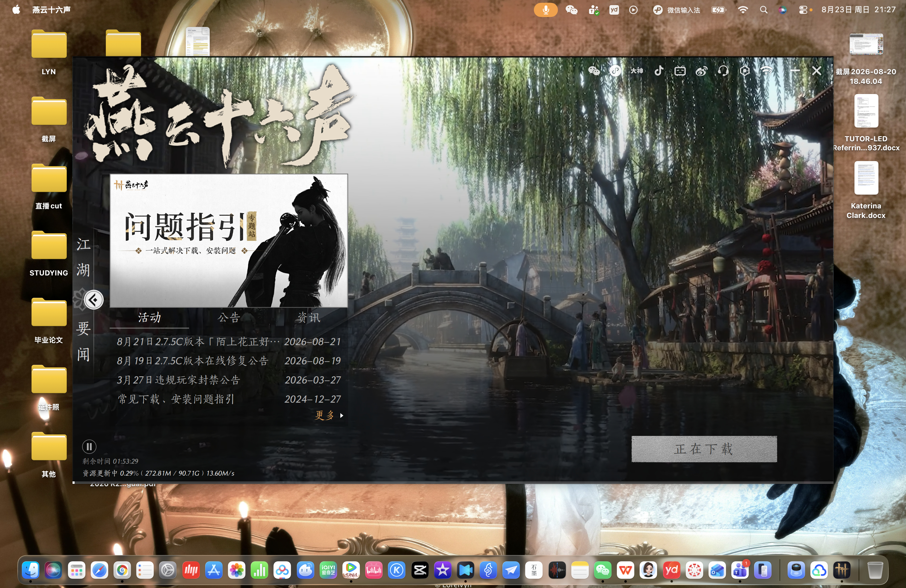Viewport: 906px width, 588px height.
Task: Click the orange microphone indicator in menu bar
Action: click(546, 10)
